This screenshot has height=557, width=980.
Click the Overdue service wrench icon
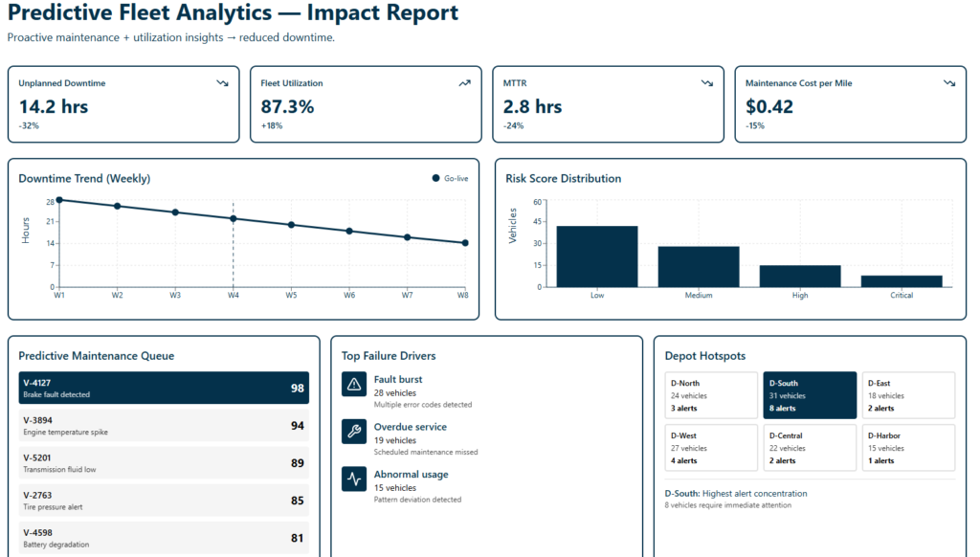354,432
